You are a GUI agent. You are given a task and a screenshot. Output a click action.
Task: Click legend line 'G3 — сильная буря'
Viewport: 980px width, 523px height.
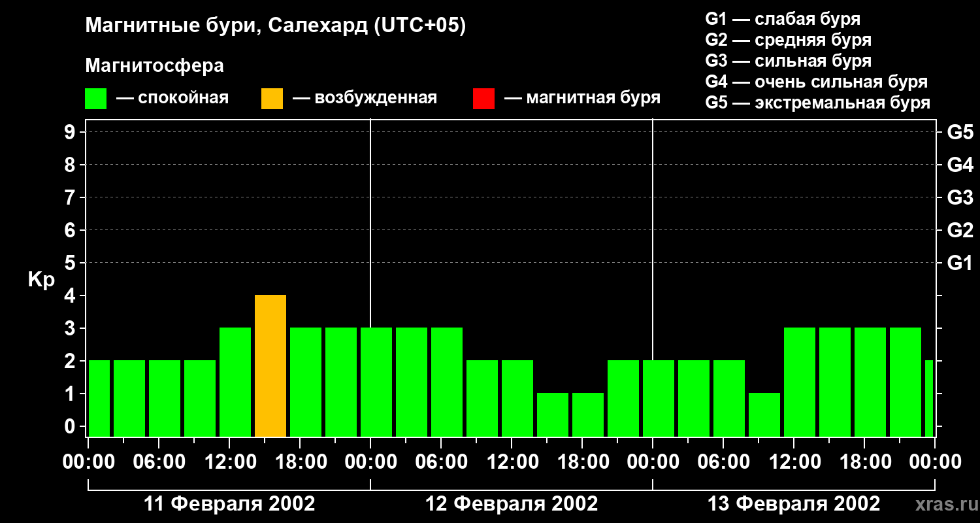(789, 61)
